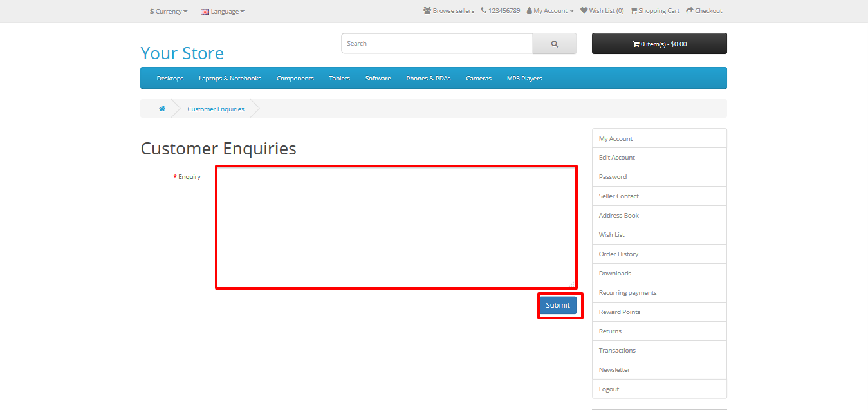
Task: Click the Your Store logo
Action: coord(182,53)
